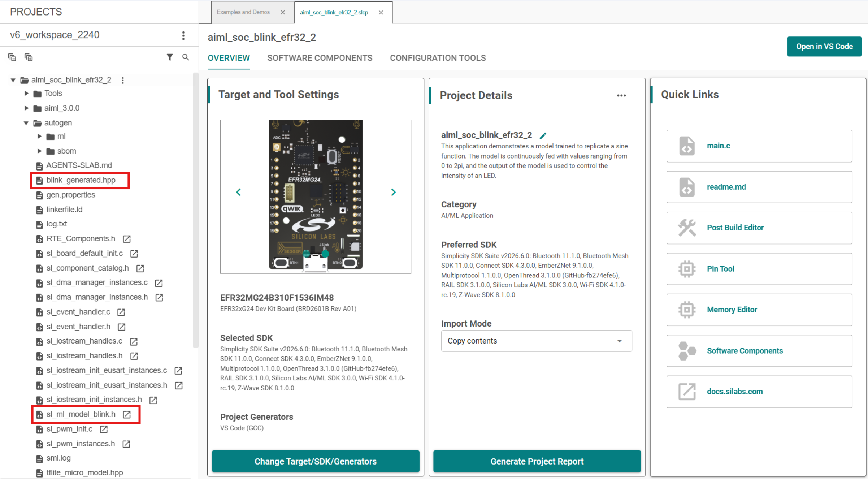Click external link icon beside sl_event_handler.c
Image resolution: width=868 pixels, height=479 pixels.
point(121,312)
